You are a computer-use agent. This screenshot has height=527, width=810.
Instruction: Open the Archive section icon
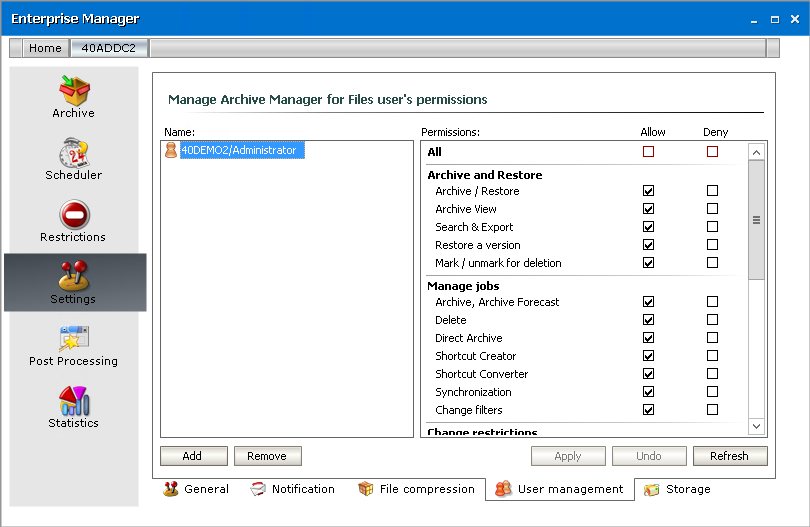point(73,90)
